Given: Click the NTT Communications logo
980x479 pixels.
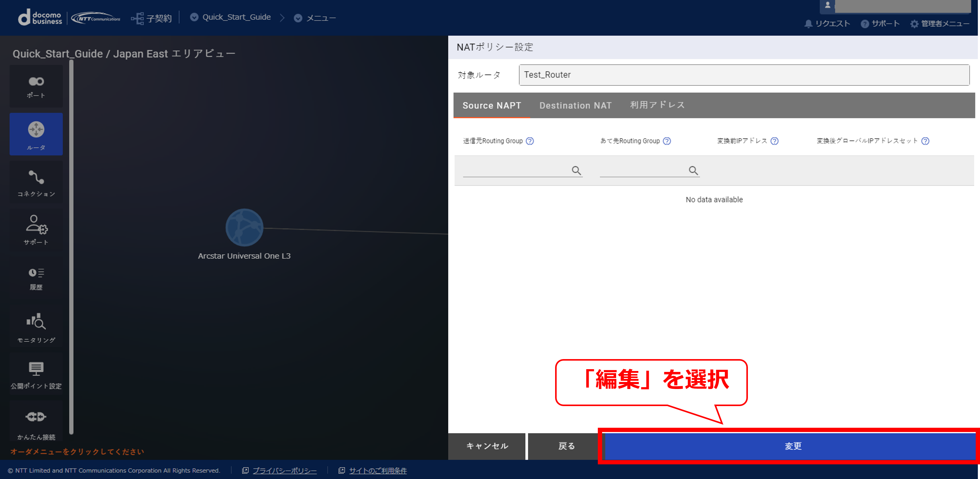Looking at the screenshot, I should tap(96, 18).
